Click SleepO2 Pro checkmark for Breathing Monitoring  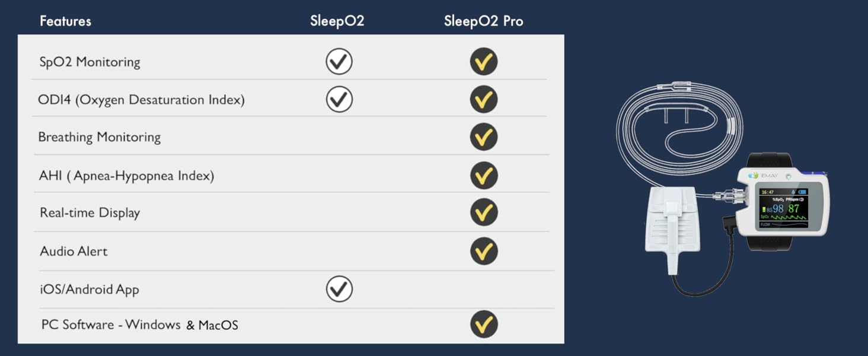(x=484, y=137)
